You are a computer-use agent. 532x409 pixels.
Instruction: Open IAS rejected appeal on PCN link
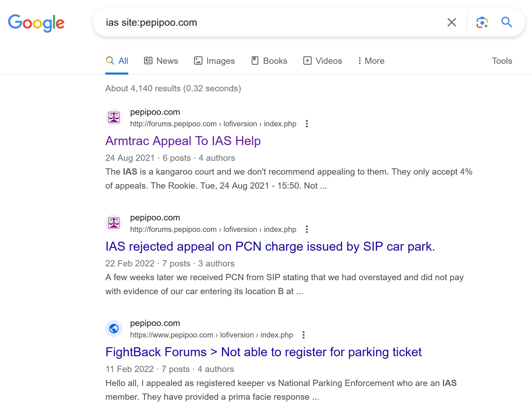pos(270,246)
